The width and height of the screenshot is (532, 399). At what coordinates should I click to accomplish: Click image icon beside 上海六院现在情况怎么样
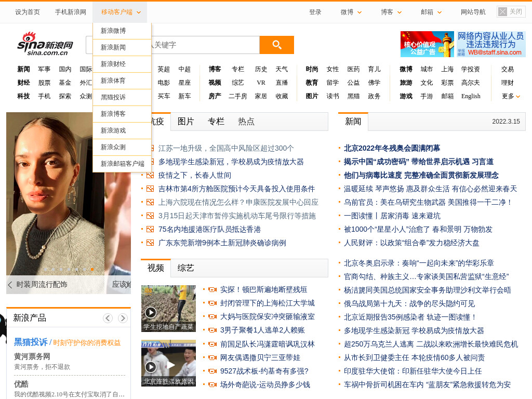click(150, 203)
